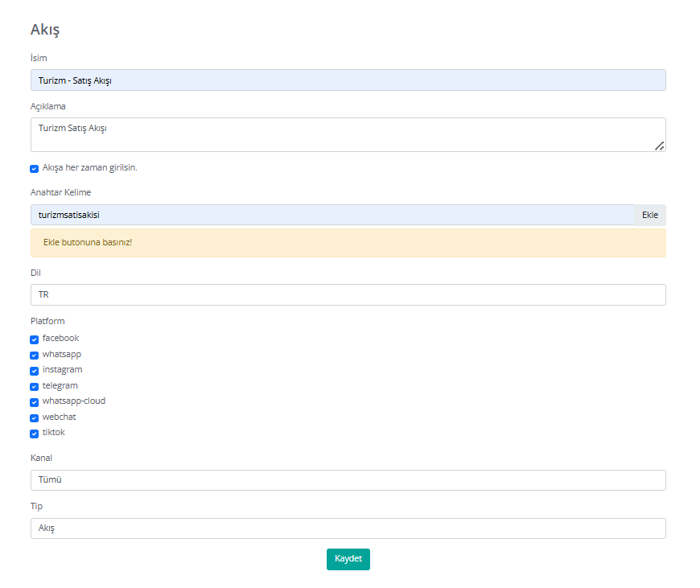The image size is (700, 588).
Task: Uncheck the whatsapp-cloud checkbox
Action: [x=35, y=402]
